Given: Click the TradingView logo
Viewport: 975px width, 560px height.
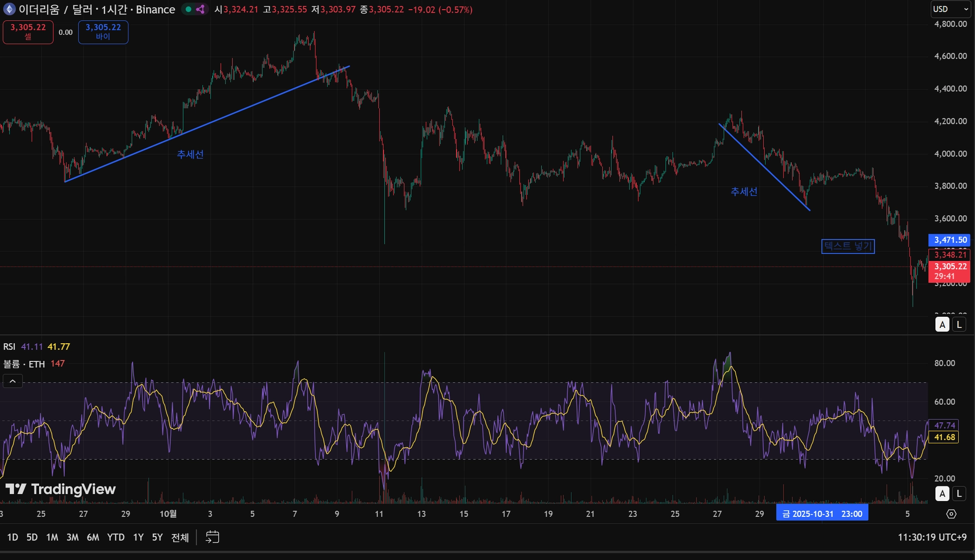Looking at the screenshot, I should pyautogui.click(x=60, y=489).
